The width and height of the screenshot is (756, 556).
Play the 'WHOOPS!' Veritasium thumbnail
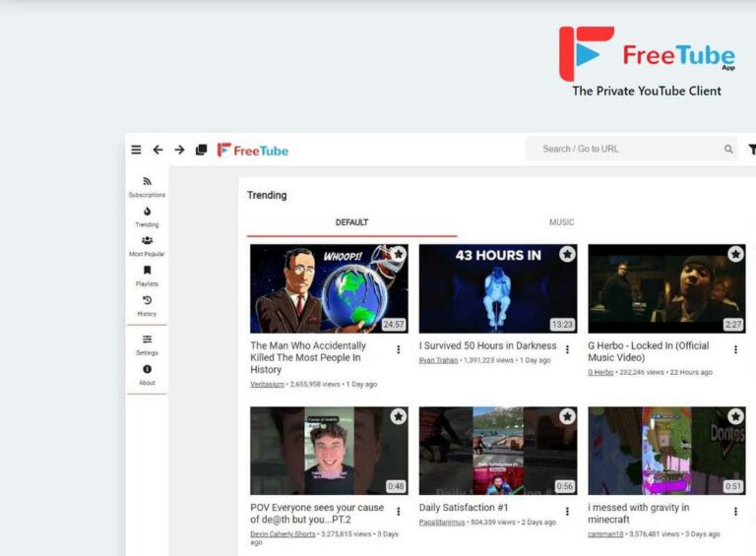coord(329,288)
